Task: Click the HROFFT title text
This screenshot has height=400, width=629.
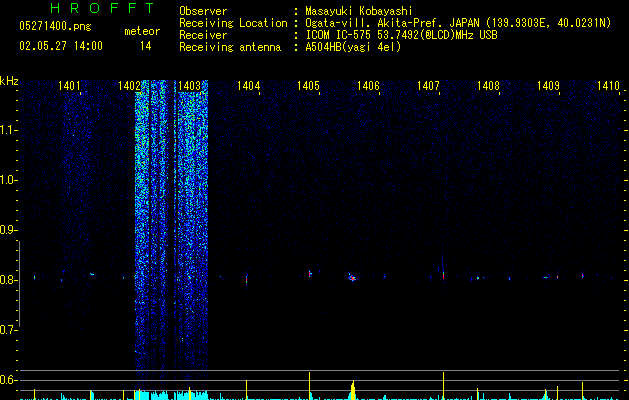Action: pyautogui.click(x=102, y=8)
